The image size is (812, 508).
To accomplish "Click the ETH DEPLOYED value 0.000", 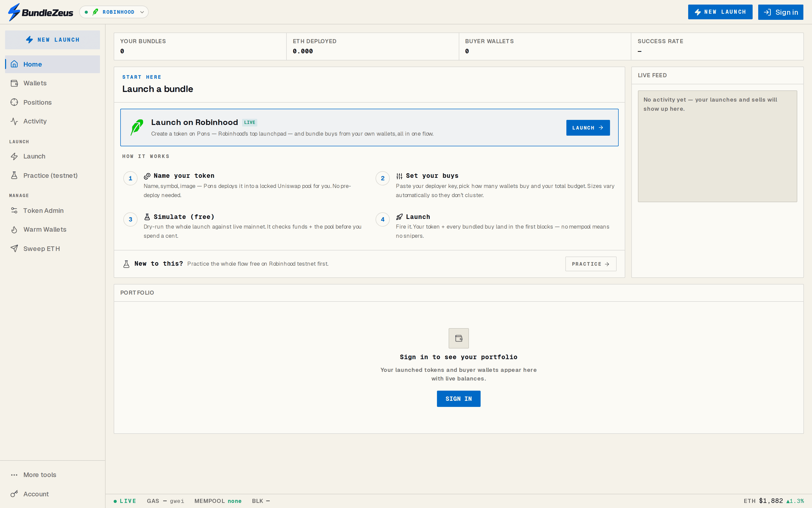I will (303, 51).
